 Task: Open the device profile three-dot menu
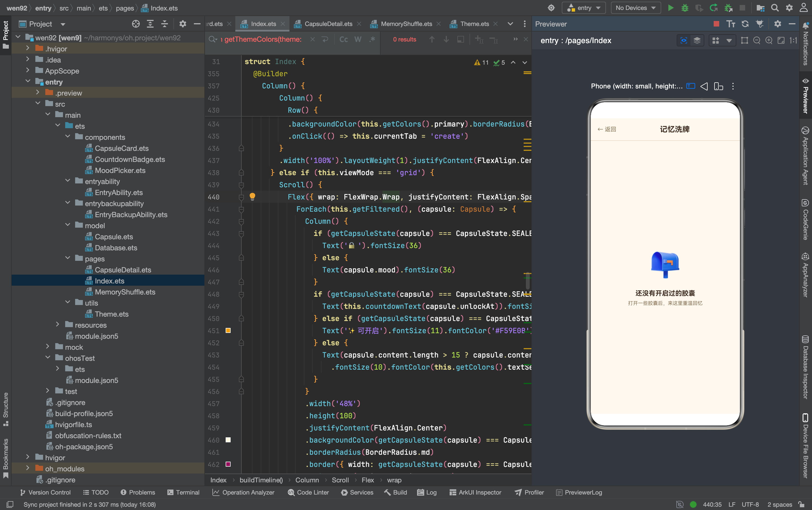733,86
